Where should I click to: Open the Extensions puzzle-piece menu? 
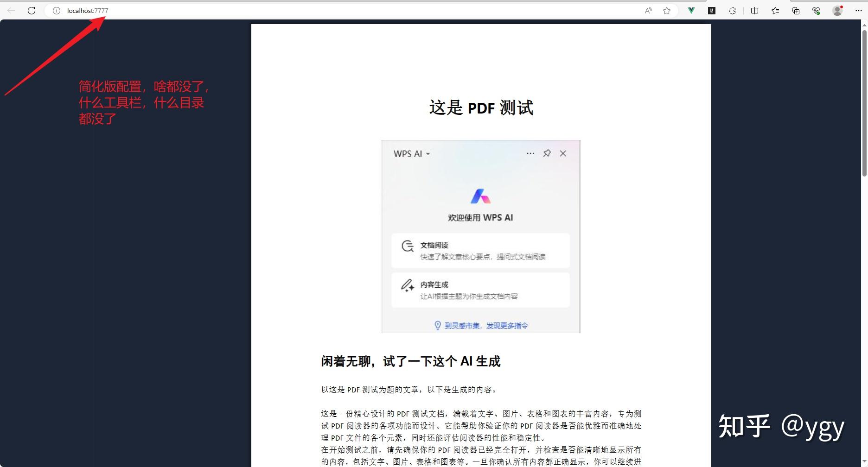(732, 10)
